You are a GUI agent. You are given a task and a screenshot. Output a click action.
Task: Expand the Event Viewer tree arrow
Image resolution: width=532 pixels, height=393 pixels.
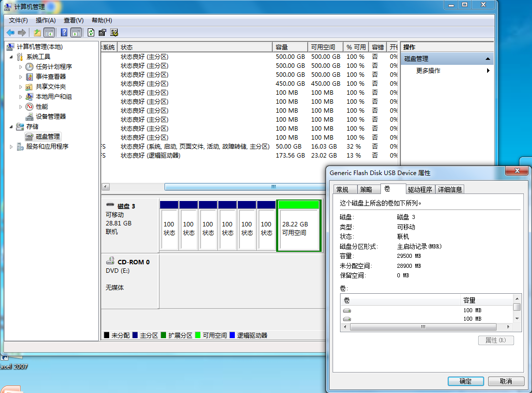[x=20, y=77]
